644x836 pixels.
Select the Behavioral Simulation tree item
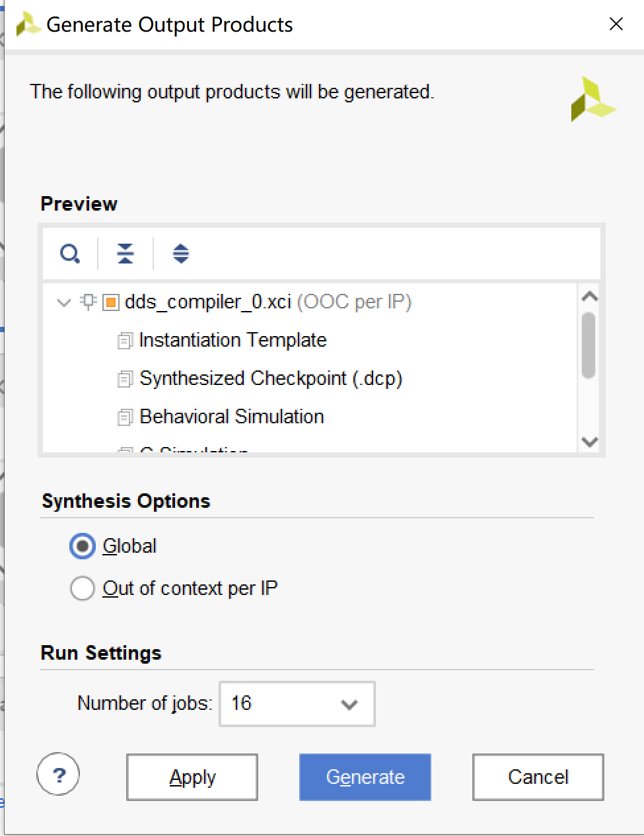click(x=231, y=417)
